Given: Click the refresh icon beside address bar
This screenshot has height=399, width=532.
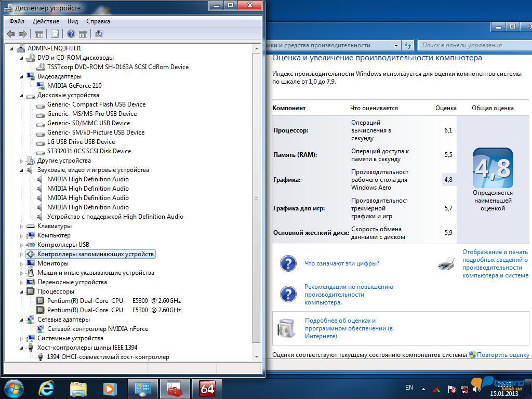Looking at the screenshot, I should tap(408, 45).
